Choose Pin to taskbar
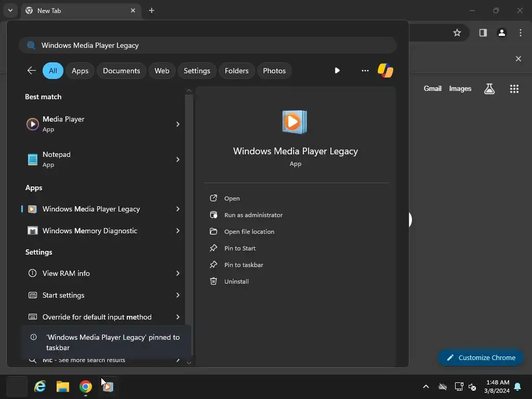 click(x=244, y=265)
